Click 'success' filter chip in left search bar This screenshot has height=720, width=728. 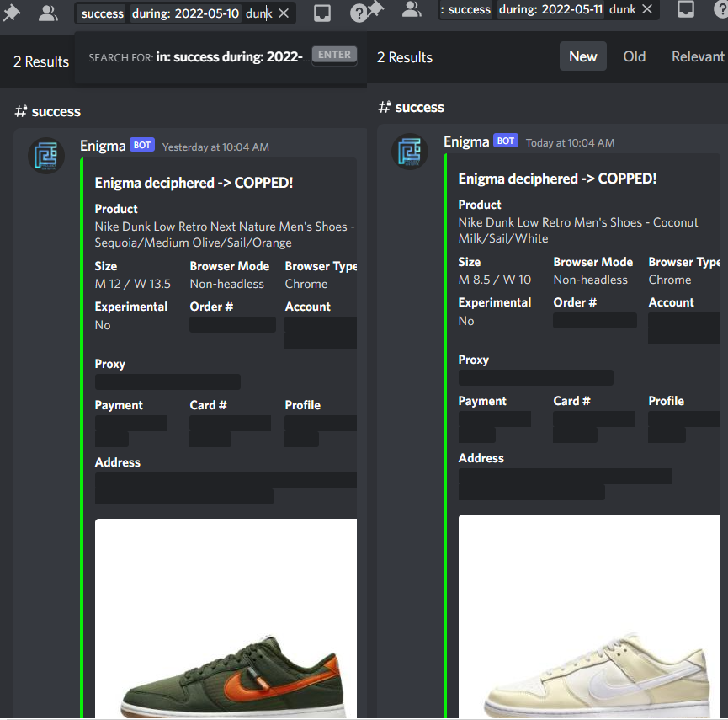(102, 13)
